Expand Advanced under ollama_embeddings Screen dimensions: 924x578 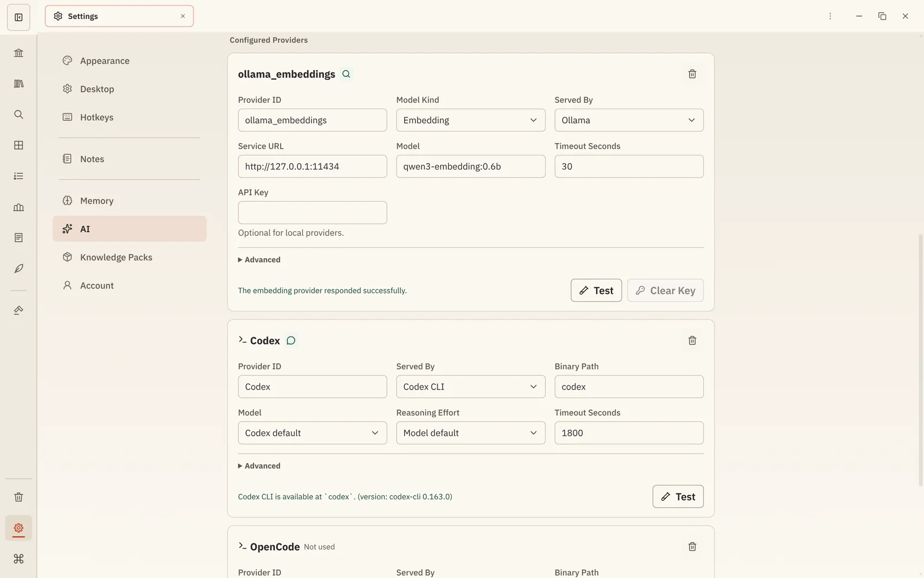[259, 260]
